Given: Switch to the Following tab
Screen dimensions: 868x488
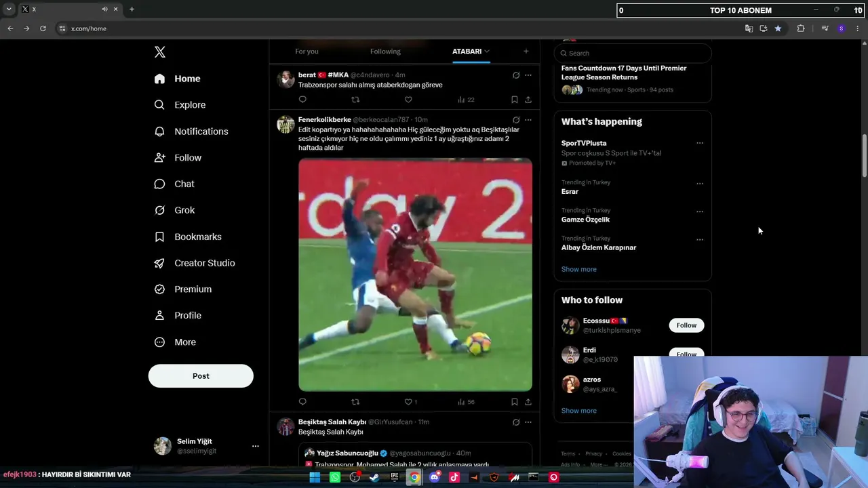Looking at the screenshot, I should click(x=385, y=52).
